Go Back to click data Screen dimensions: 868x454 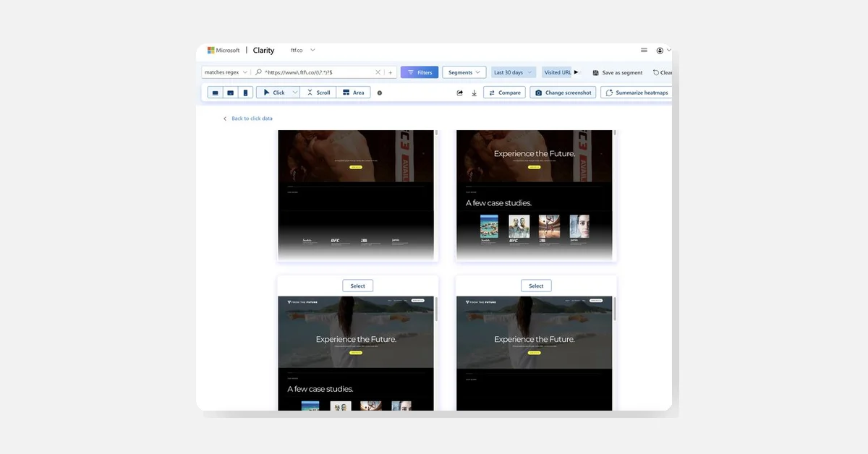tap(248, 119)
